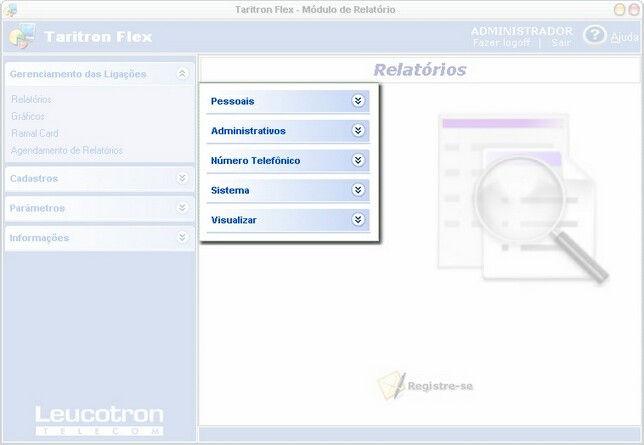Collapse Gerenciamento das Ligações chevron
The height and width of the screenshot is (445, 644).
tap(182, 74)
